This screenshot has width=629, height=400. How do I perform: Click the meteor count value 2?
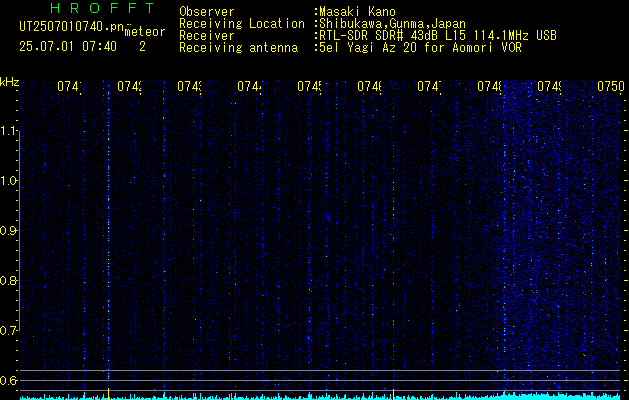pos(142,47)
